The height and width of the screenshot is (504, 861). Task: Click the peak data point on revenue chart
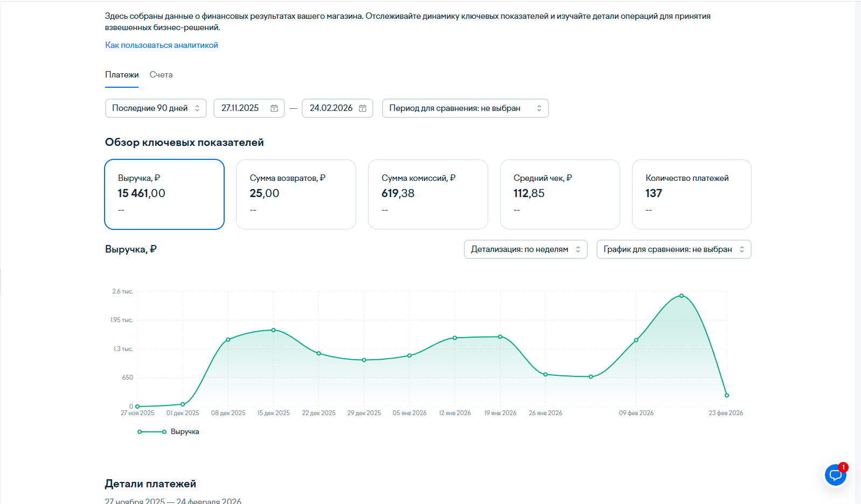click(x=682, y=296)
